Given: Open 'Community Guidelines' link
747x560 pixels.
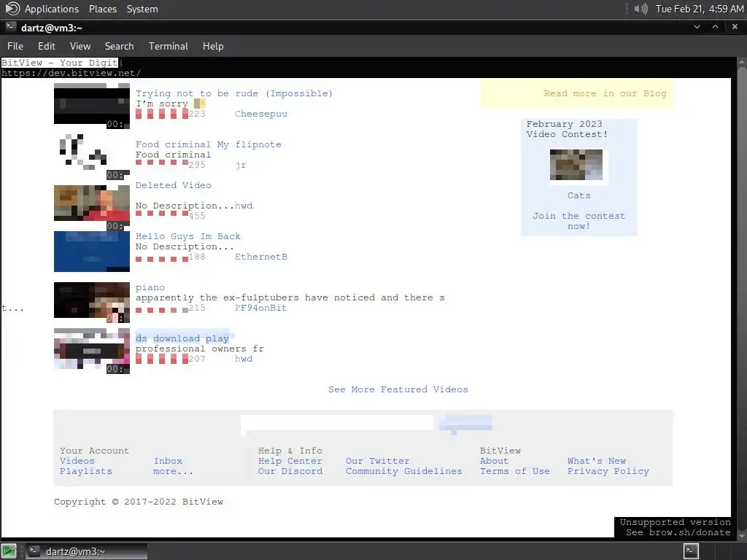Looking at the screenshot, I should [x=404, y=471].
